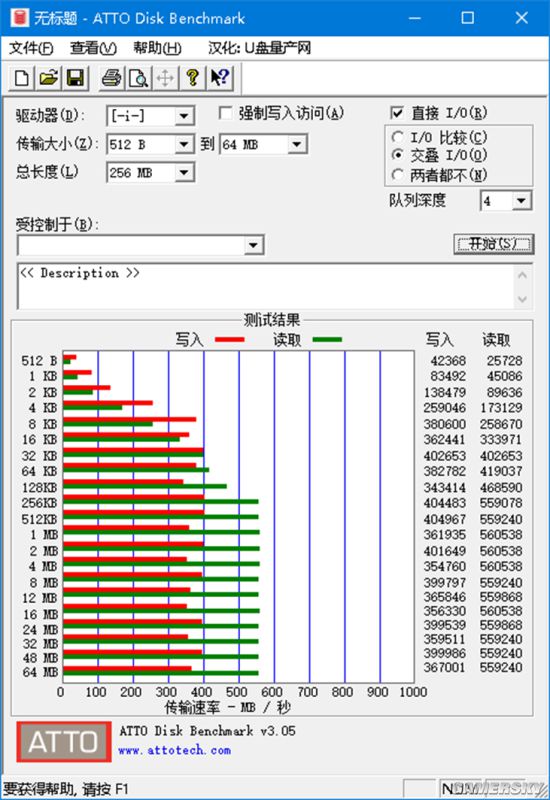Open print preview magnifier icon
Screen dimensions: 550x800
138,79
